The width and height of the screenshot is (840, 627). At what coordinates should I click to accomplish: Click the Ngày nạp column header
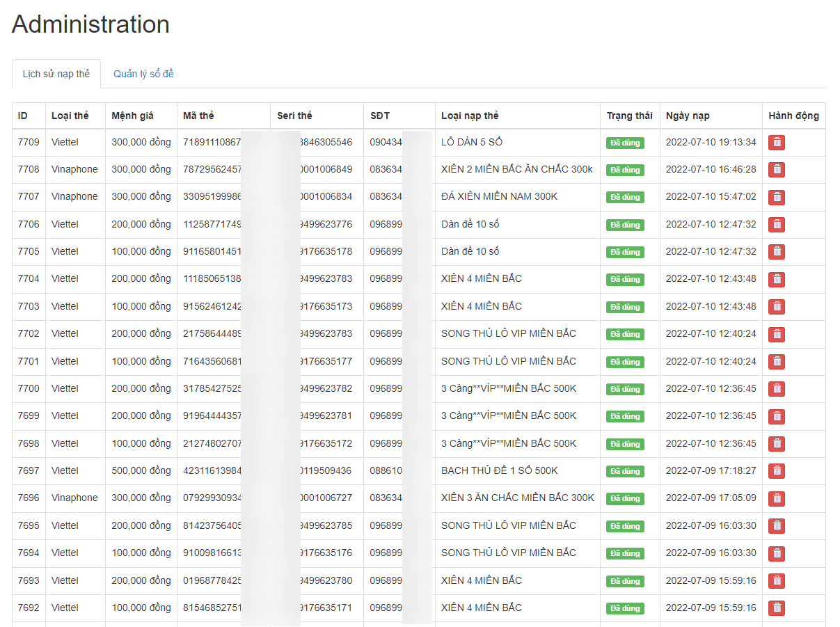[x=688, y=116]
